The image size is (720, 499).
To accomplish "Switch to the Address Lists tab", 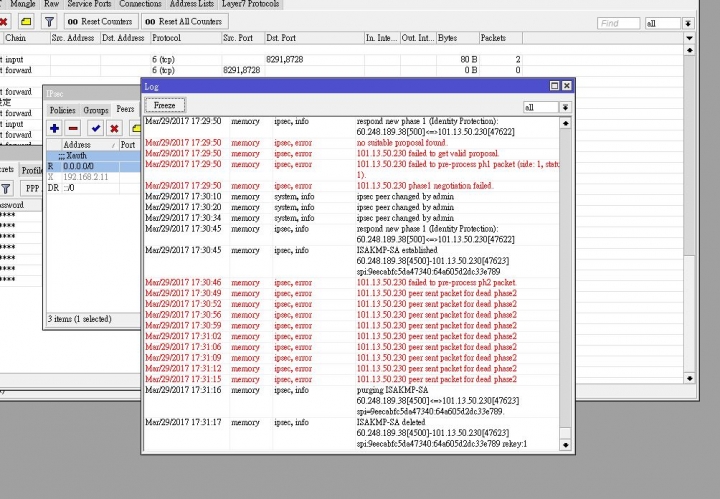I will tap(191, 4).
